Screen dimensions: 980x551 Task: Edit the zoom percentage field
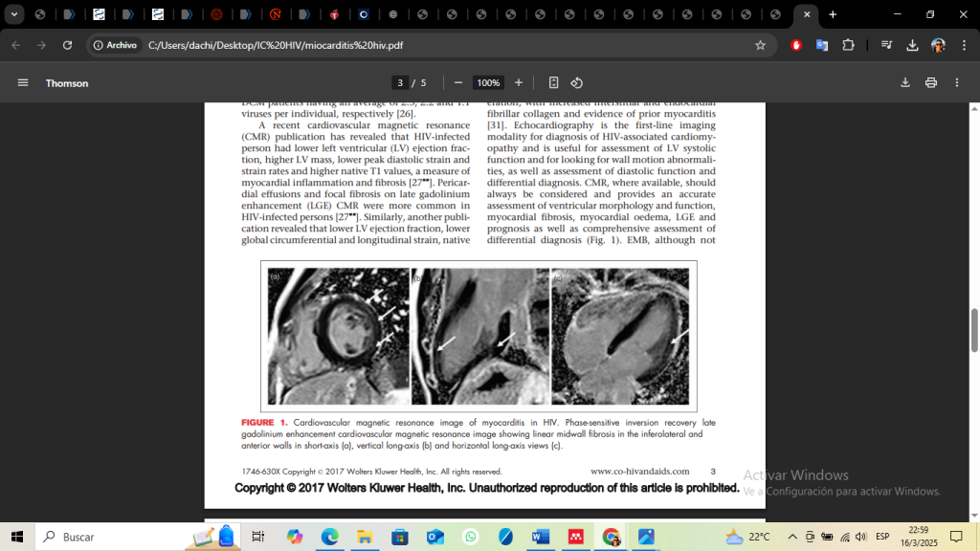(x=488, y=83)
